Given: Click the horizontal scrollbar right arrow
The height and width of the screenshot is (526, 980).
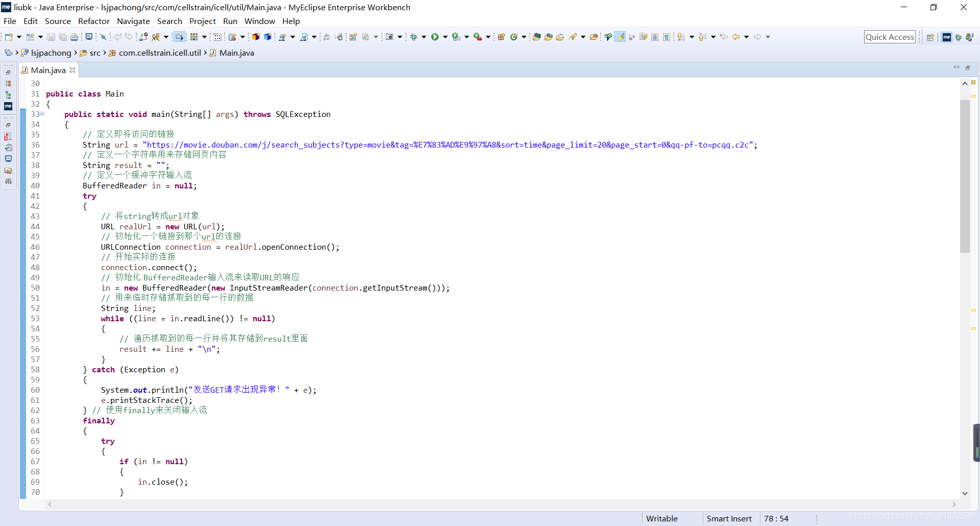Looking at the screenshot, I should [x=953, y=505].
